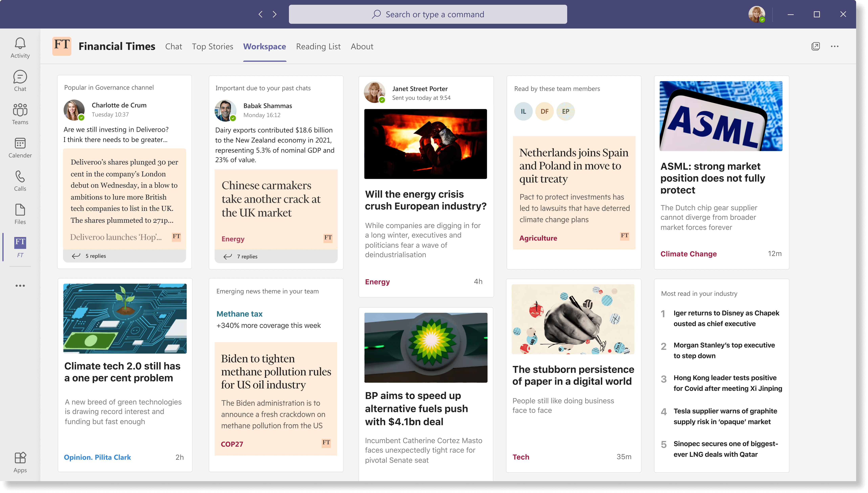Image resolution: width=868 pixels, height=493 pixels.
Task: Select the IL team member avatar
Action: pos(523,111)
